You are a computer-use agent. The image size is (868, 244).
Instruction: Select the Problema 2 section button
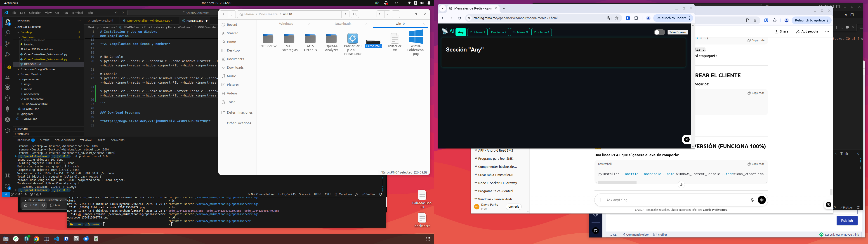(498, 32)
